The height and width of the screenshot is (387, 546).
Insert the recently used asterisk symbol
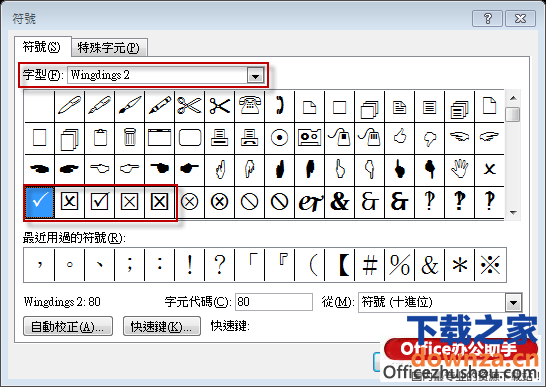(x=459, y=265)
